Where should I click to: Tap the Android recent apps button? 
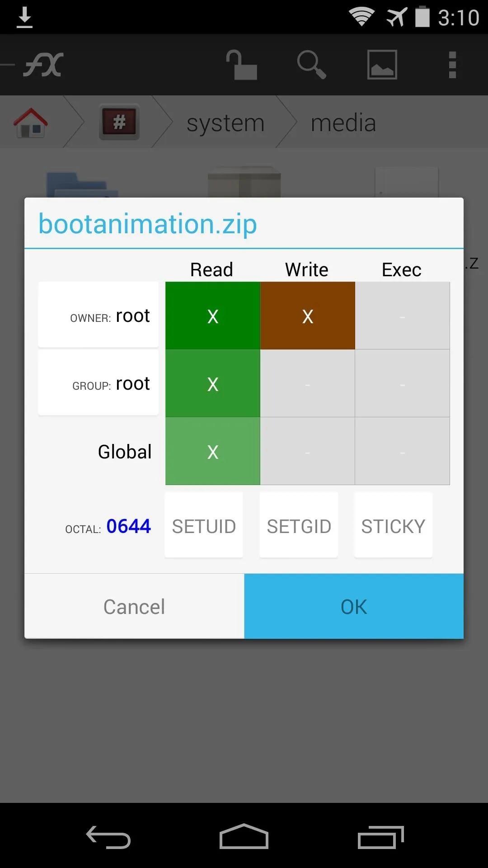tap(380, 837)
